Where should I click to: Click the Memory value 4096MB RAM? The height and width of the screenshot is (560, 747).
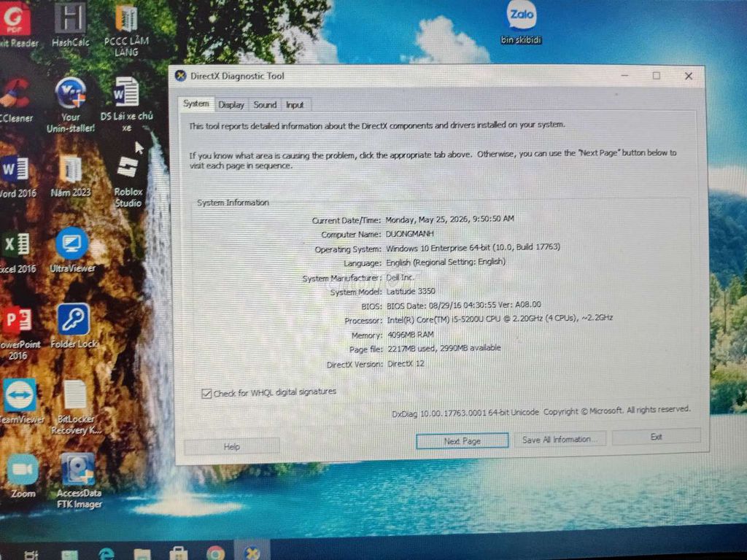tap(411, 335)
